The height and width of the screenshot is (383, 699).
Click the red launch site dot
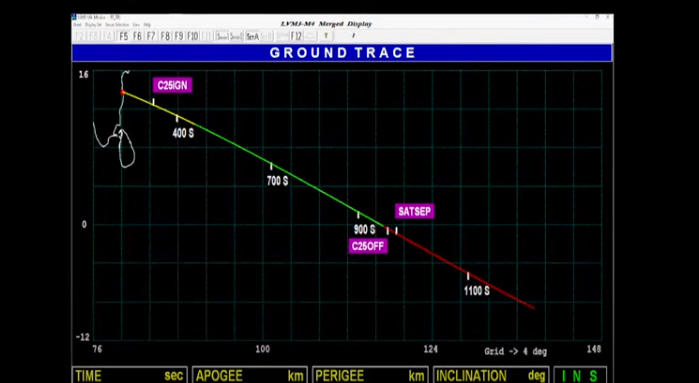(x=123, y=92)
